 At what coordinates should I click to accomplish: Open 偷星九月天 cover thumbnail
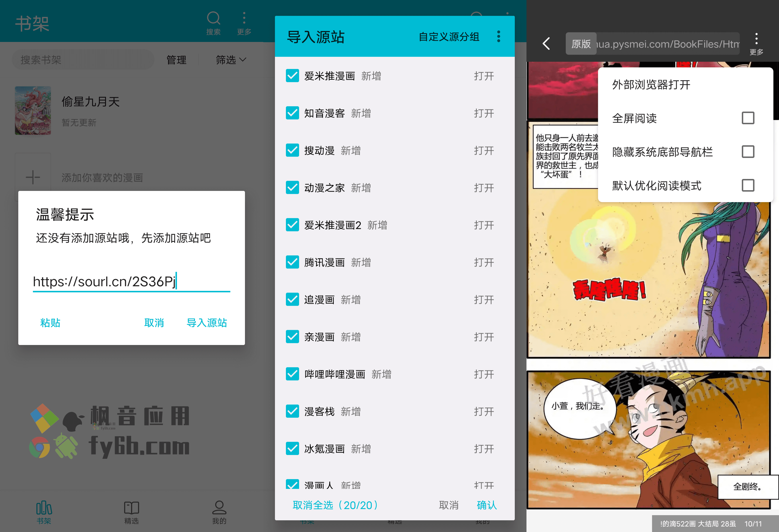(x=33, y=111)
